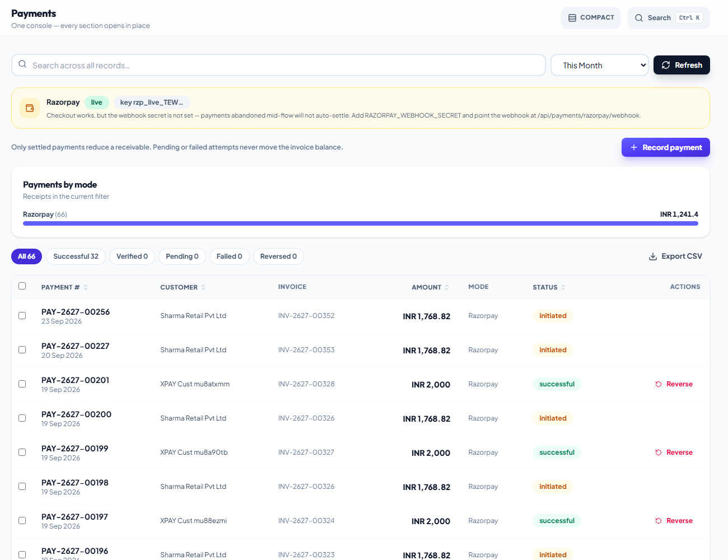728x560 pixels.
Task: Click the sort arrows beside AMOUNT
Action: point(447,287)
